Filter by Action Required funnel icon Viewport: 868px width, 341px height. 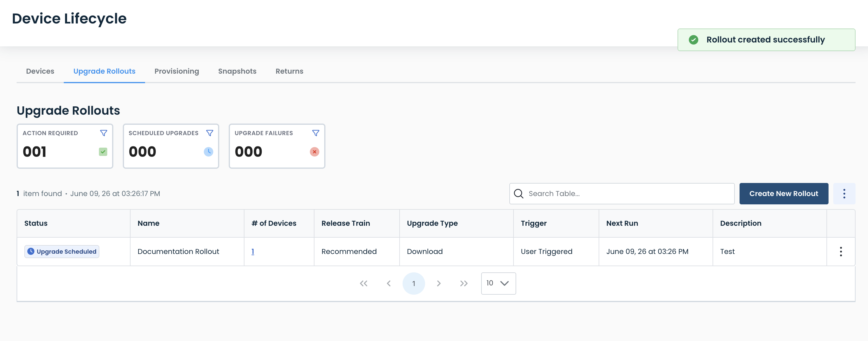(104, 133)
